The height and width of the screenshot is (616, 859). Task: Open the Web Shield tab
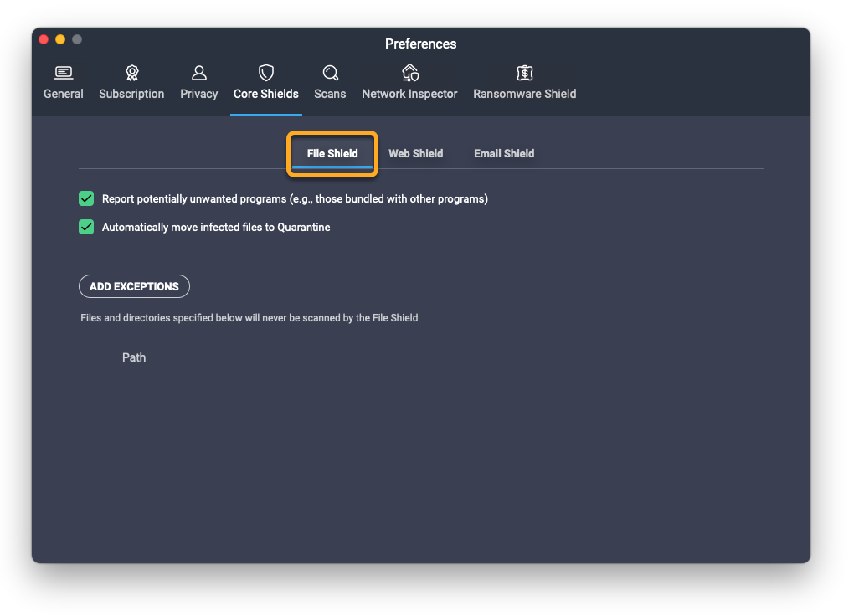[x=415, y=153]
